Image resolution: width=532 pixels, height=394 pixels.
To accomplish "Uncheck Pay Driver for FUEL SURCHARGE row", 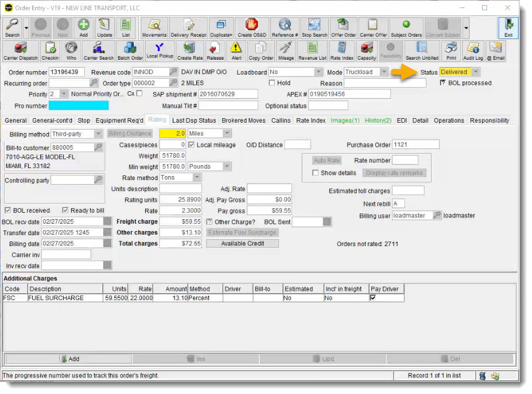I will (373, 298).
